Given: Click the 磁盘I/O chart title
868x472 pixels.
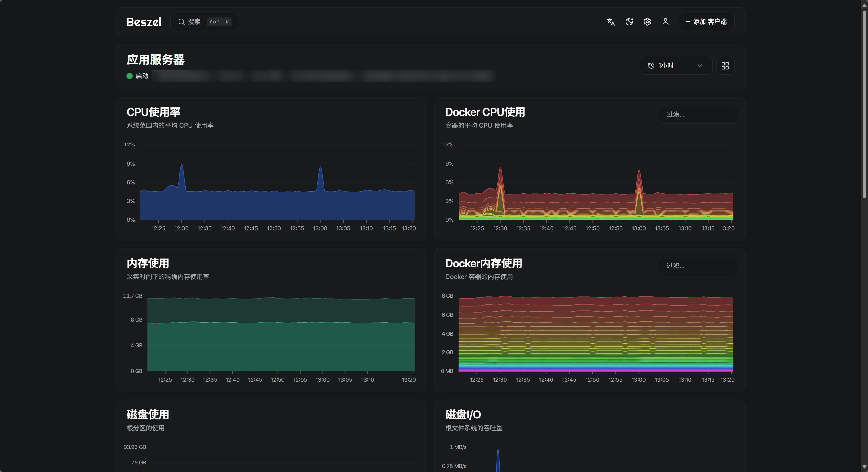Looking at the screenshot, I should (463, 415).
